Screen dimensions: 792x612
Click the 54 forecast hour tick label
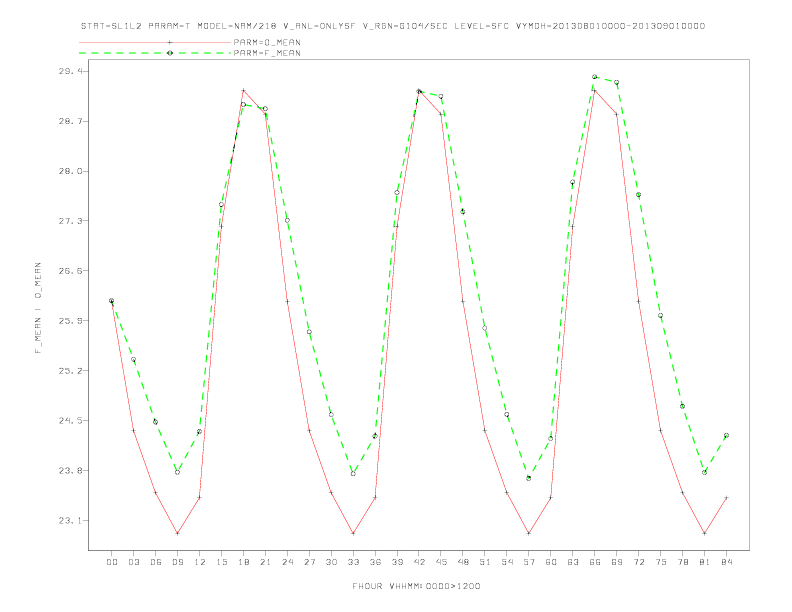(507, 562)
